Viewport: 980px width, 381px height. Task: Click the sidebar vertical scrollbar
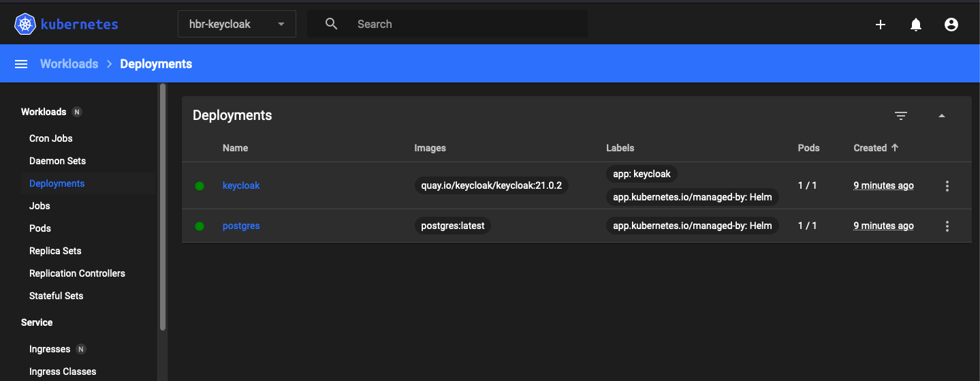[163, 207]
